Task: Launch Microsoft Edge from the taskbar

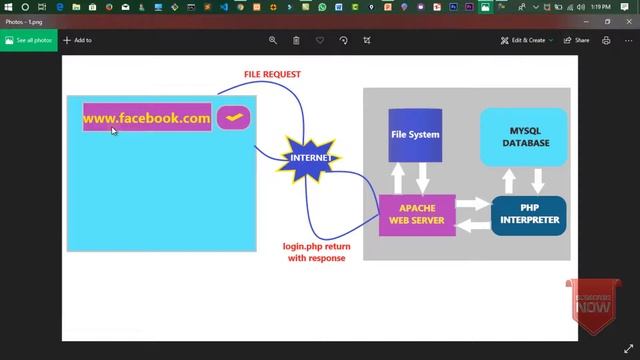Action: point(60,7)
